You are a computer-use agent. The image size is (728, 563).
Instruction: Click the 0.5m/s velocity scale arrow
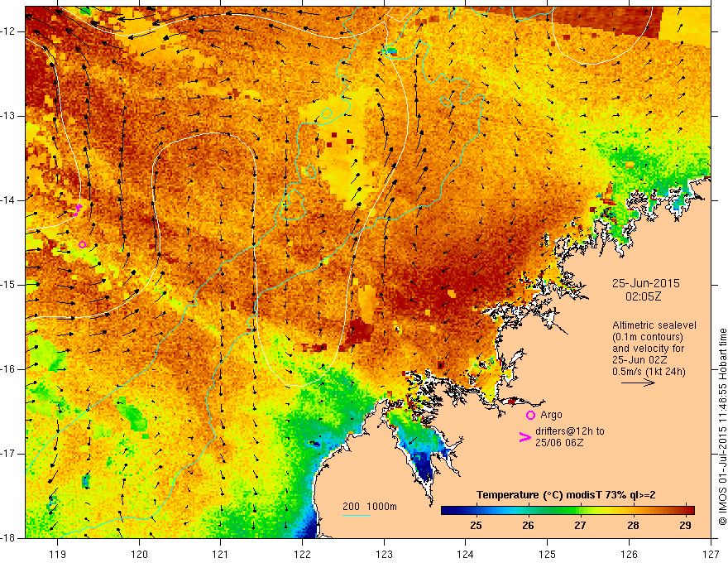638,383
